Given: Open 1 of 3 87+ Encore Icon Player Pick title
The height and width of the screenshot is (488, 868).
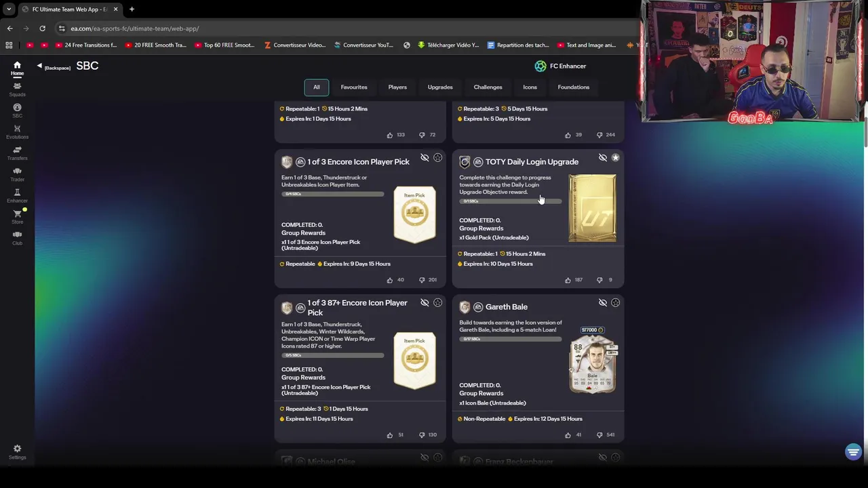Looking at the screenshot, I should [x=357, y=307].
